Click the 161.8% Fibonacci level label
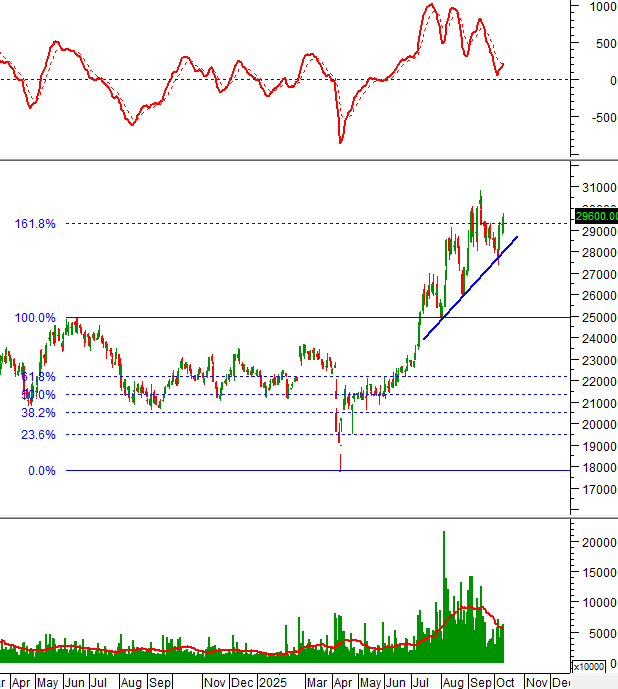Screen dimensions: 618x689 (x=35, y=224)
